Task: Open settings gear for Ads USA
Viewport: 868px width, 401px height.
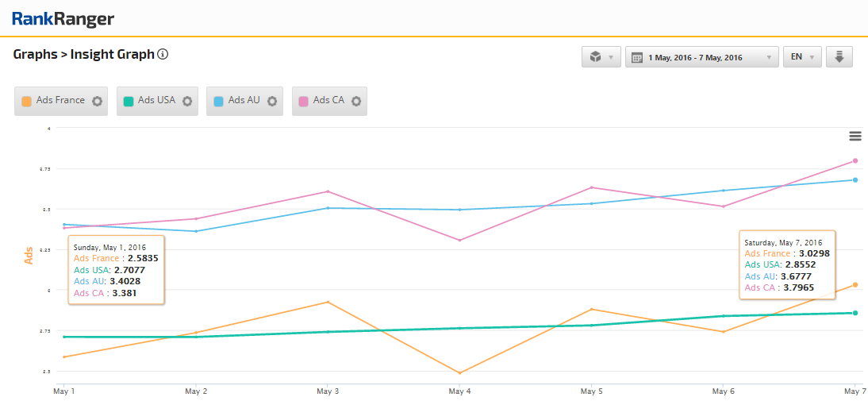Action: pos(187,101)
